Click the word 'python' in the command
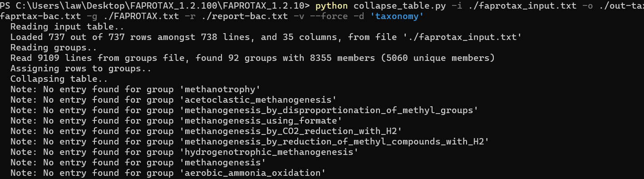Viewport: 644px width, 179px height. 331,6
